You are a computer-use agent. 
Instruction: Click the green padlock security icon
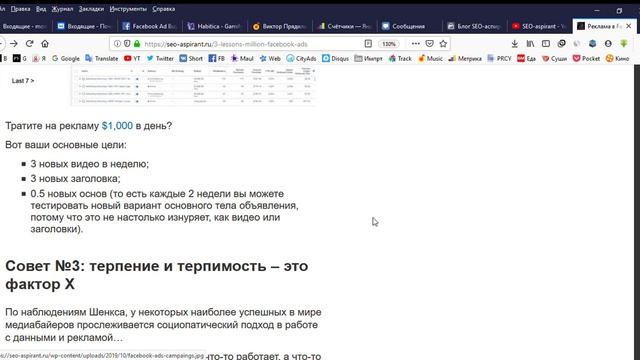[137, 44]
